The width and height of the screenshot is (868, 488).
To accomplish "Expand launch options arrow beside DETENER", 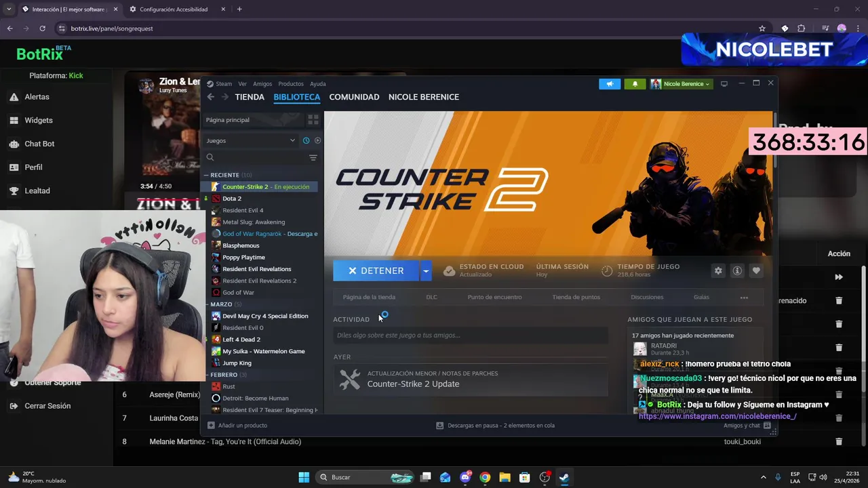I will (x=426, y=270).
